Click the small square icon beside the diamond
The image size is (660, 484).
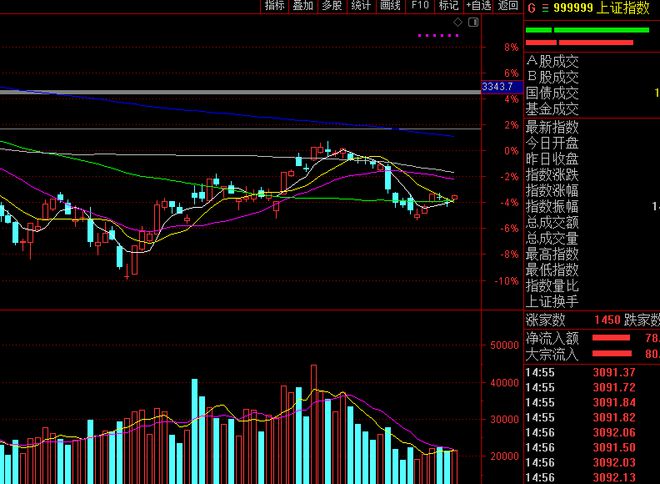(471, 21)
